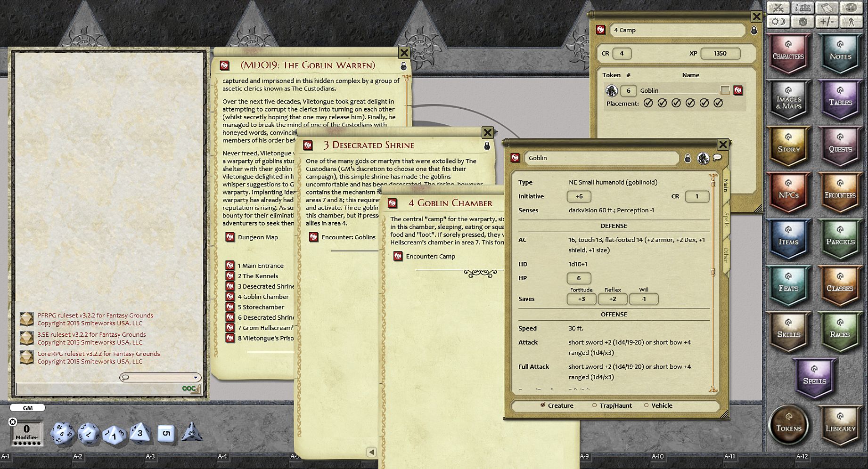Open the modifier stack options button

pyautogui.click(x=13, y=422)
